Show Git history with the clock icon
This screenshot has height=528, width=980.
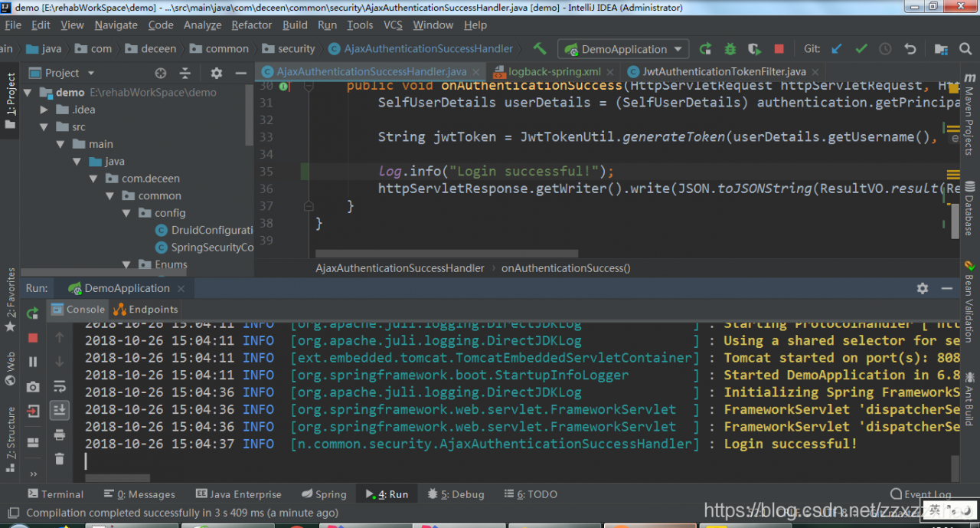(886, 48)
